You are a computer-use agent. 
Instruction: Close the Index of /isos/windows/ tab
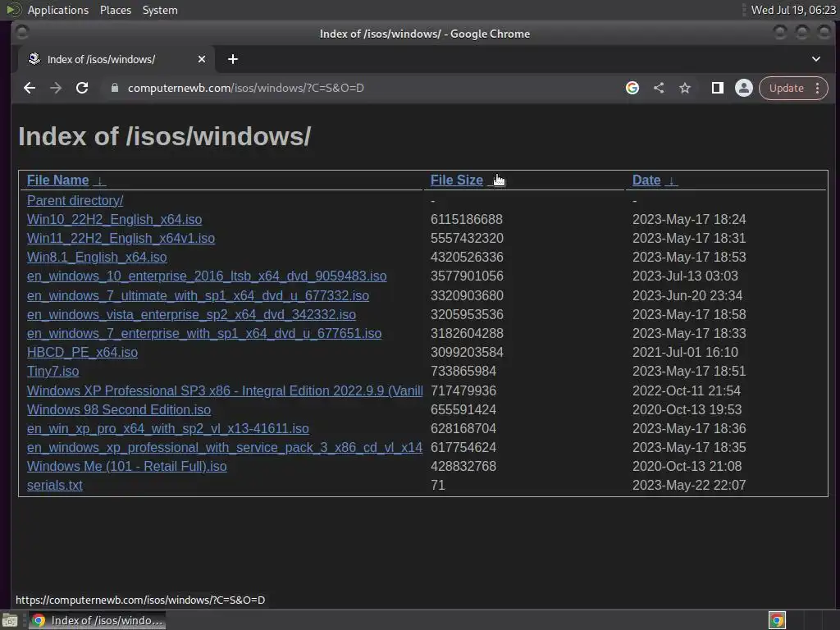tap(202, 59)
